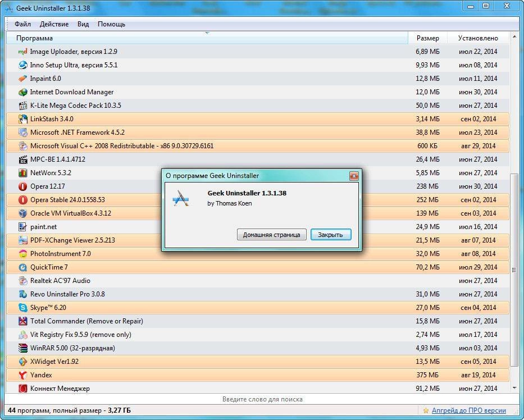This screenshot has height=420, width=524.
Task: Open the Действие menu
Action: click(x=54, y=24)
